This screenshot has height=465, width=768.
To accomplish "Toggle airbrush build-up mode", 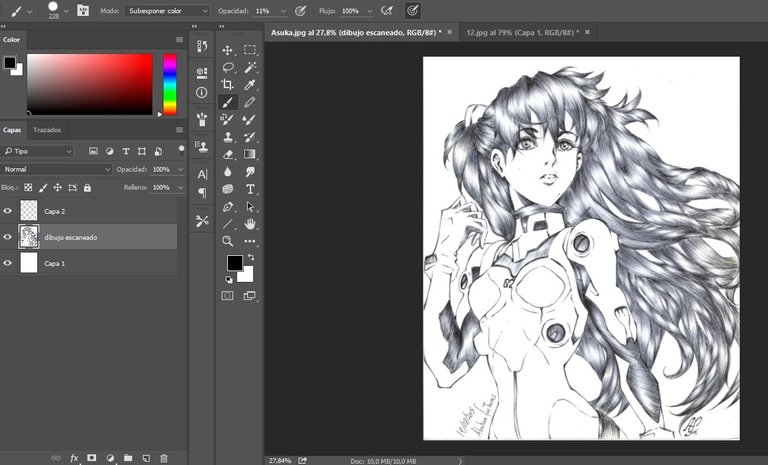I will tap(386, 10).
